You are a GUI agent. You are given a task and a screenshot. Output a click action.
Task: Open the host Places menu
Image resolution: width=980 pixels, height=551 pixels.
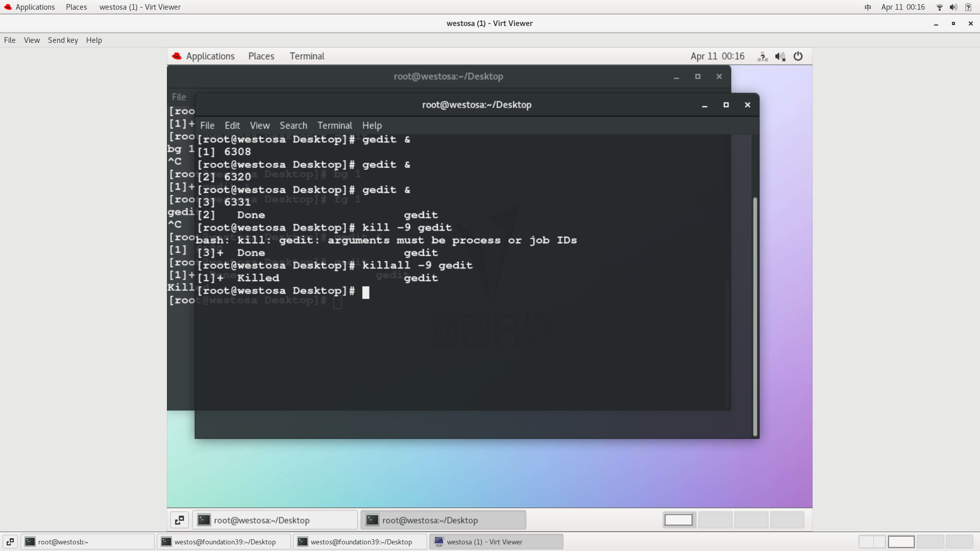point(76,7)
